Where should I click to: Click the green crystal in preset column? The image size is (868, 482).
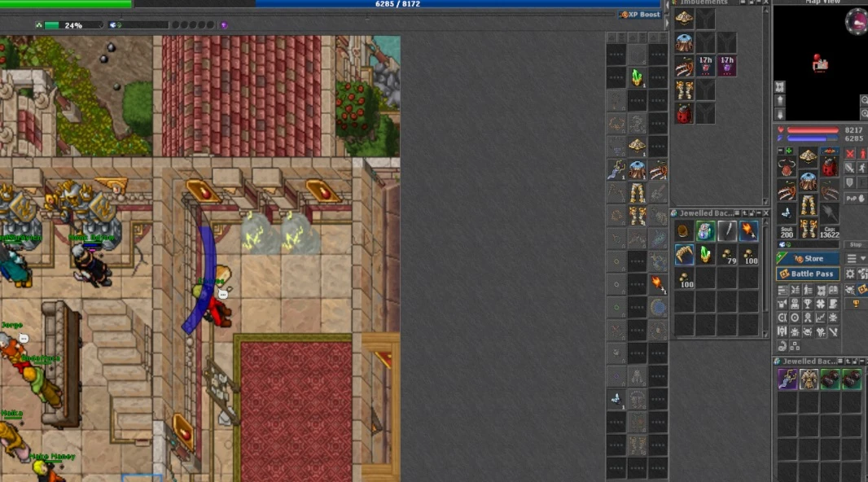[x=638, y=77]
